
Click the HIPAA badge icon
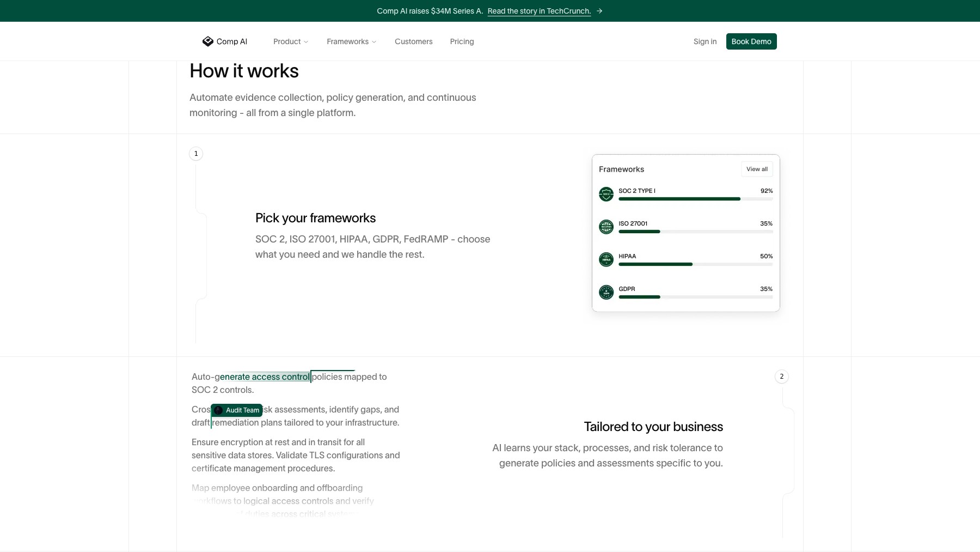(606, 259)
